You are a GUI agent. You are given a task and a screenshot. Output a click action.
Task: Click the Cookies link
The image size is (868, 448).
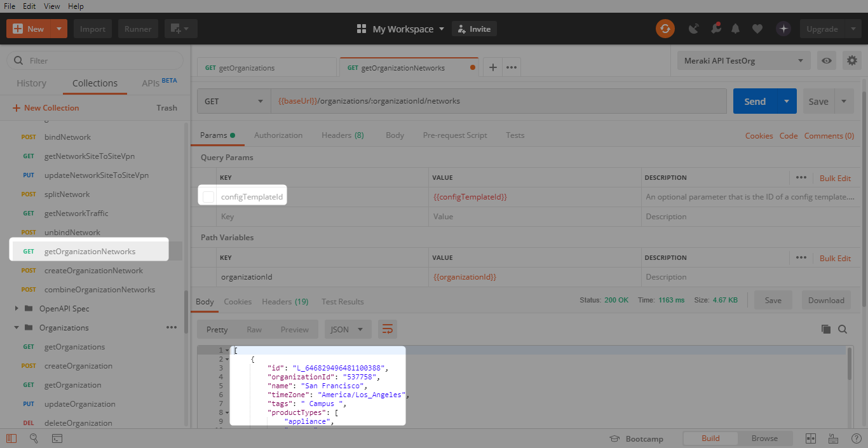(x=759, y=135)
